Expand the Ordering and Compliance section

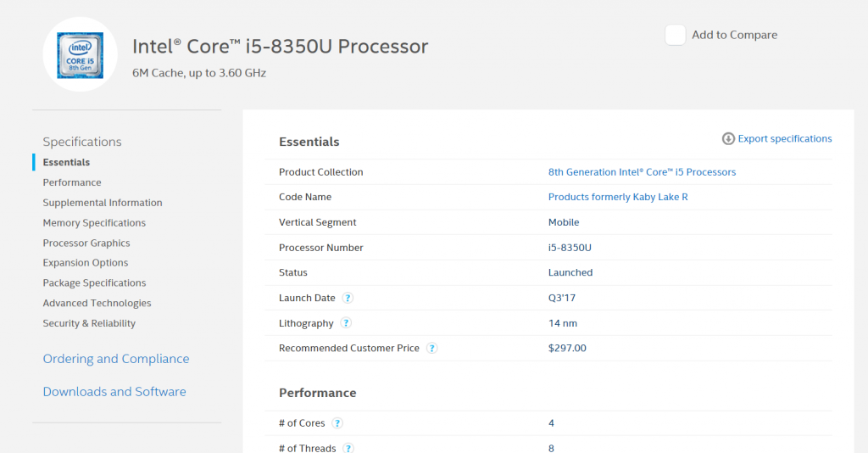[x=116, y=359]
